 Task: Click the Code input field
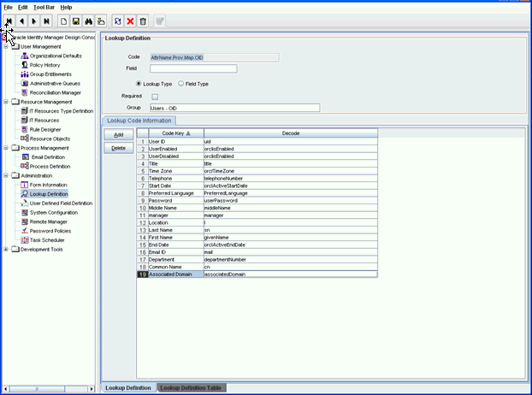(215, 57)
